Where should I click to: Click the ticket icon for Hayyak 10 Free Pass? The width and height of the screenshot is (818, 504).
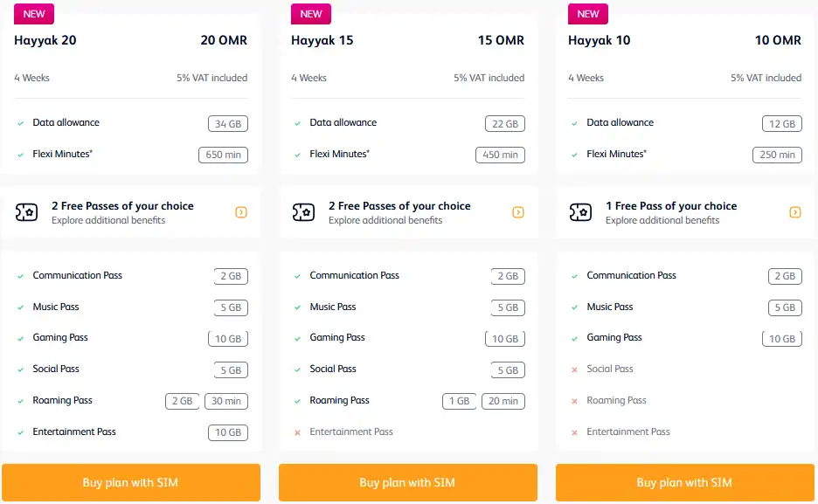coord(579,211)
